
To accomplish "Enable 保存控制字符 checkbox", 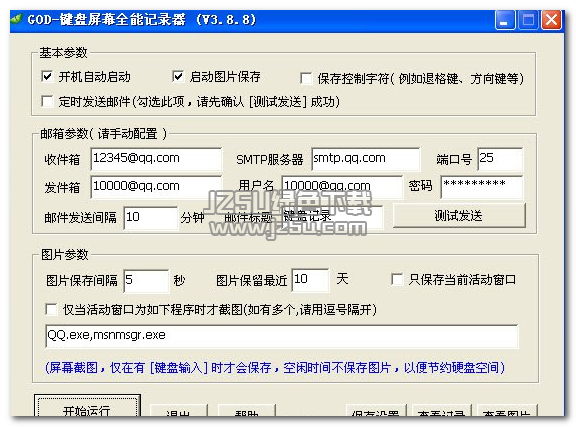I will tap(306, 78).
